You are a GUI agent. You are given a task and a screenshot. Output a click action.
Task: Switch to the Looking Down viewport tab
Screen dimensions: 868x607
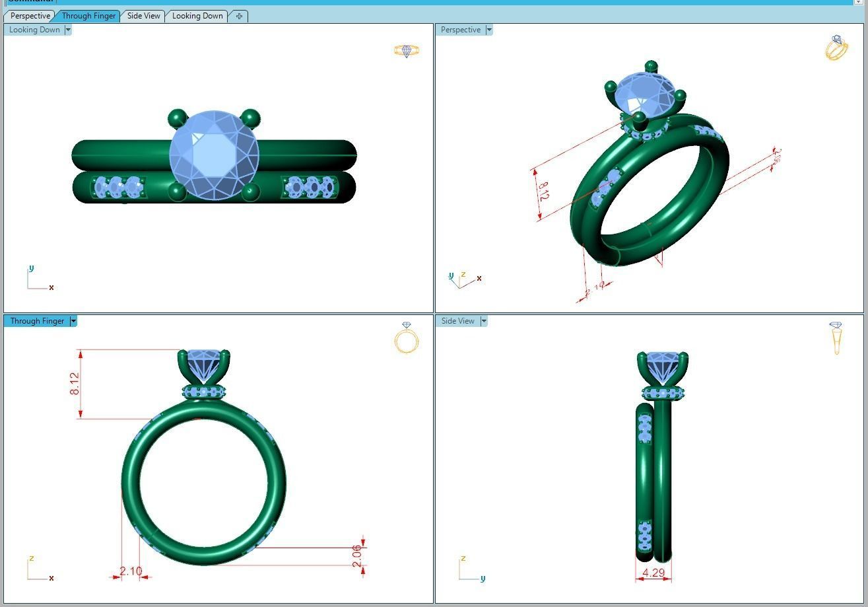tap(197, 16)
